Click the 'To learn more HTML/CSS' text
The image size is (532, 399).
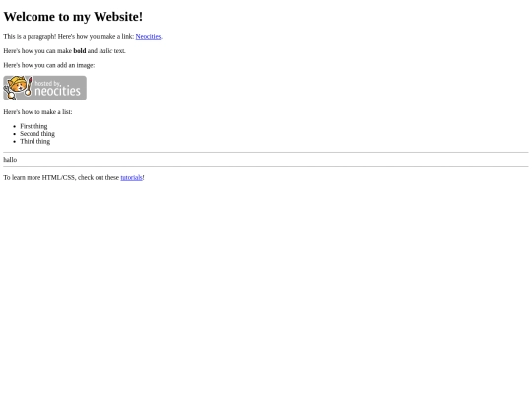coord(38,177)
